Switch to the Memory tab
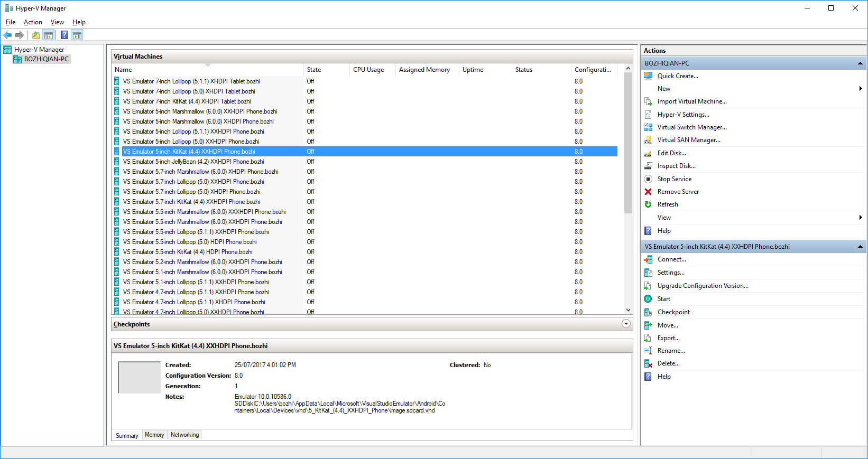Image resolution: width=868 pixels, height=459 pixels. tap(154, 435)
